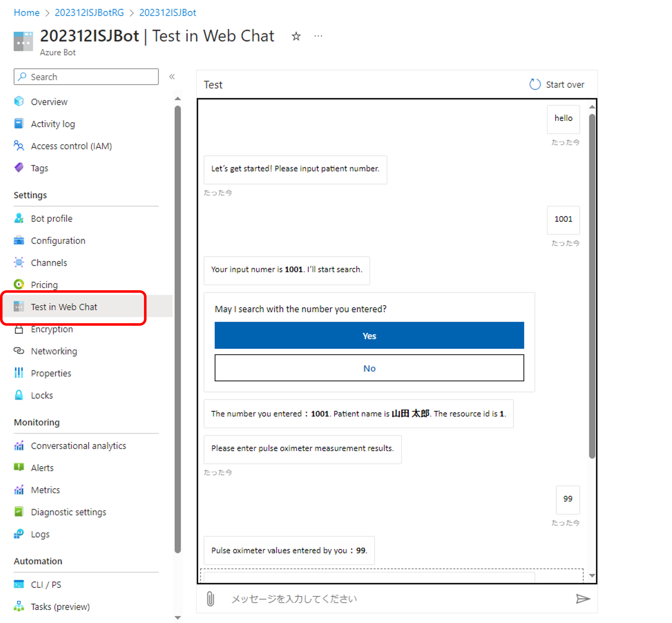Image resolution: width=672 pixels, height=623 pixels.
Task: Open Access control (IAM) icon
Action: point(19,146)
